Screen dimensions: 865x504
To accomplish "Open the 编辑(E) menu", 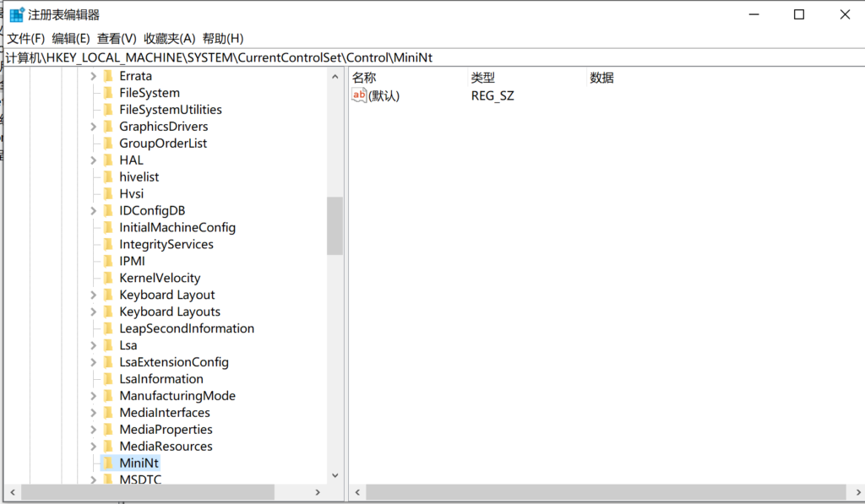I will pos(71,39).
